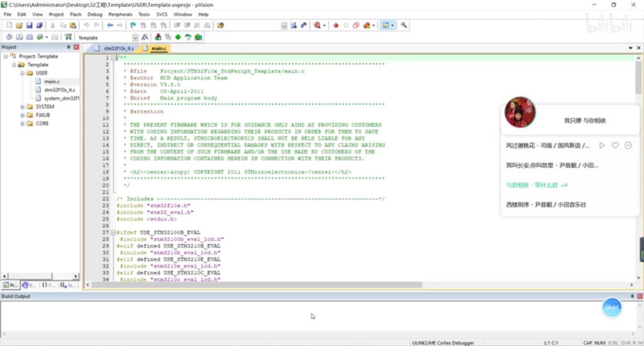Click the Navigate Backwards blue arrow
Screen dimensions: 644x346
[110, 25]
